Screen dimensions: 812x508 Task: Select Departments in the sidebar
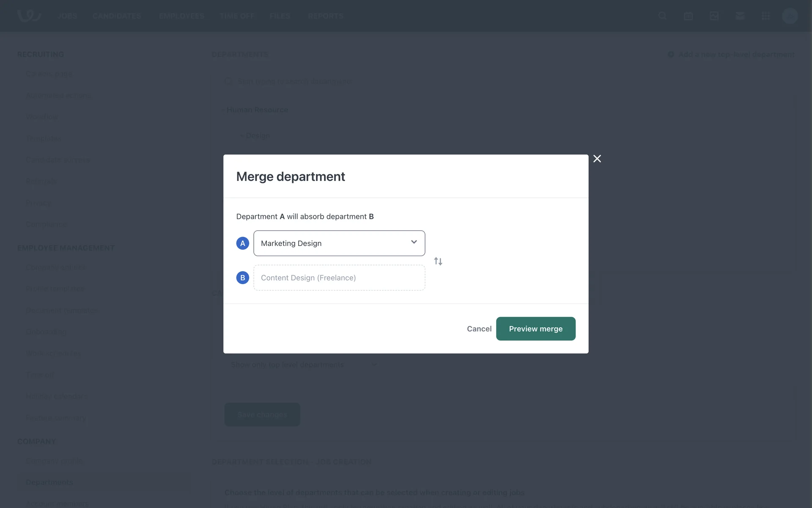tap(49, 482)
